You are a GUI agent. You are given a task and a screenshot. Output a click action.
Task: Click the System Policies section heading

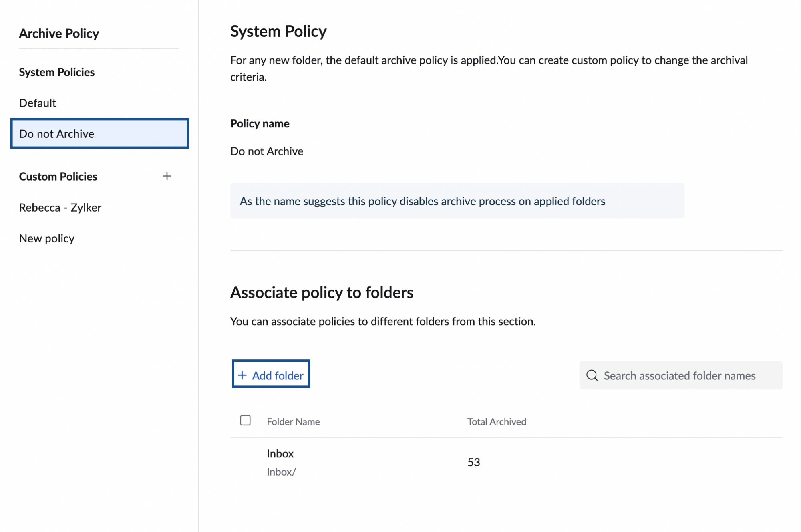(57, 72)
